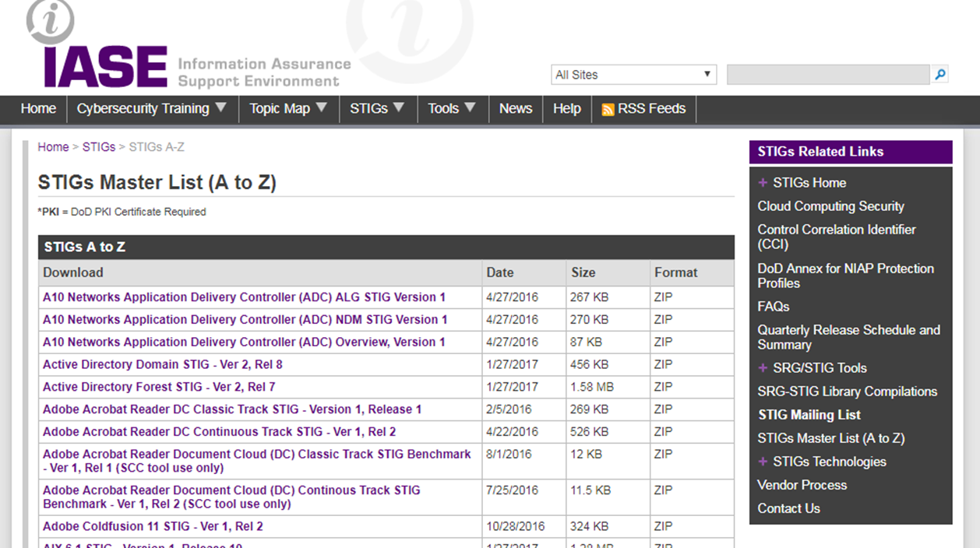The image size is (980, 548).
Task: Open the Help menu item
Action: coord(567,109)
